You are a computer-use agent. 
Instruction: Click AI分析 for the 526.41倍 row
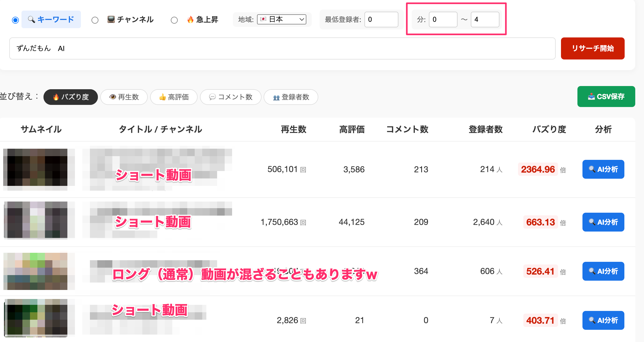click(603, 271)
